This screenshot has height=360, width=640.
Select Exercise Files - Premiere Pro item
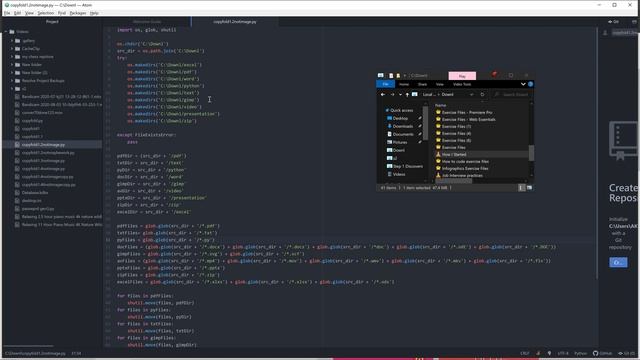[467, 112]
